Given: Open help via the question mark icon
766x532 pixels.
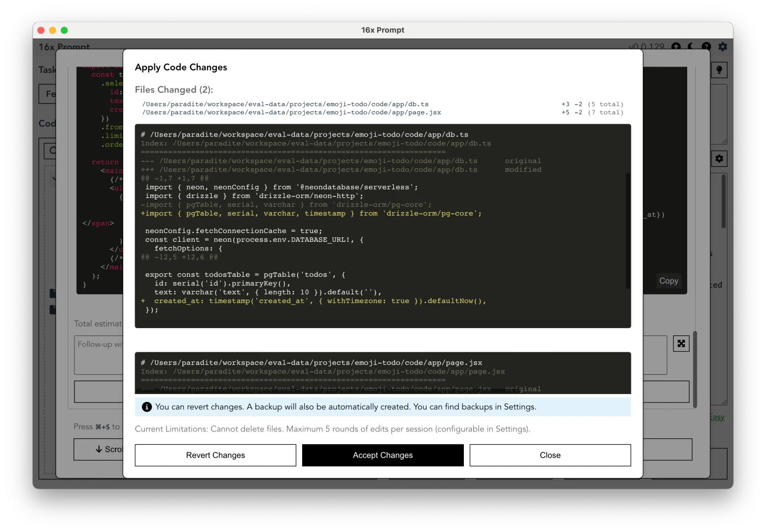Looking at the screenshot, I should [x=706, y=46].
